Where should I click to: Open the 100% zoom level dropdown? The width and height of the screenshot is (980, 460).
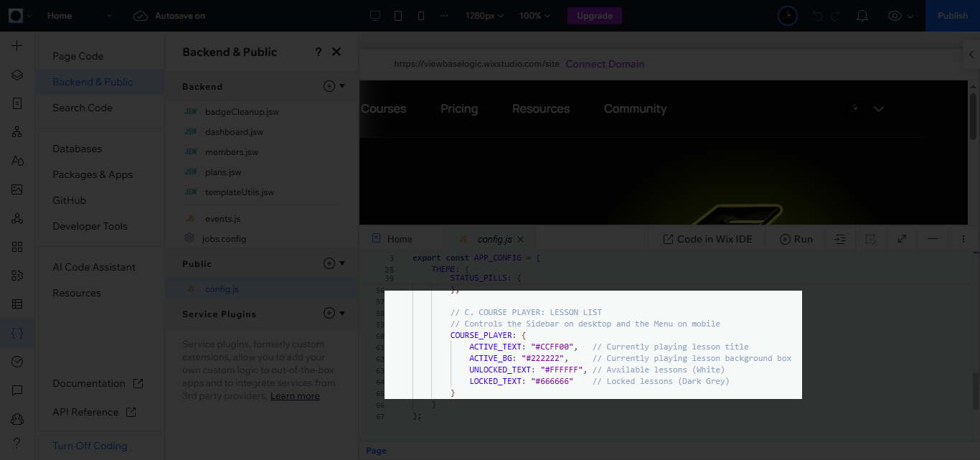tap(534, 16)
